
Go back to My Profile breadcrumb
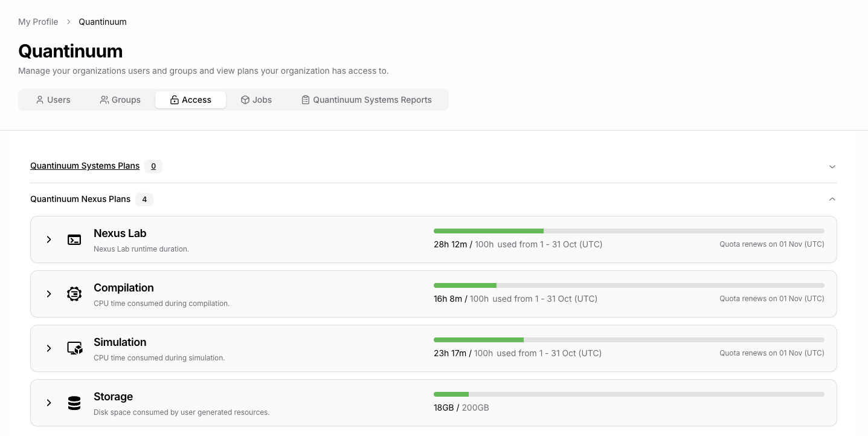[x=38, y=22]
